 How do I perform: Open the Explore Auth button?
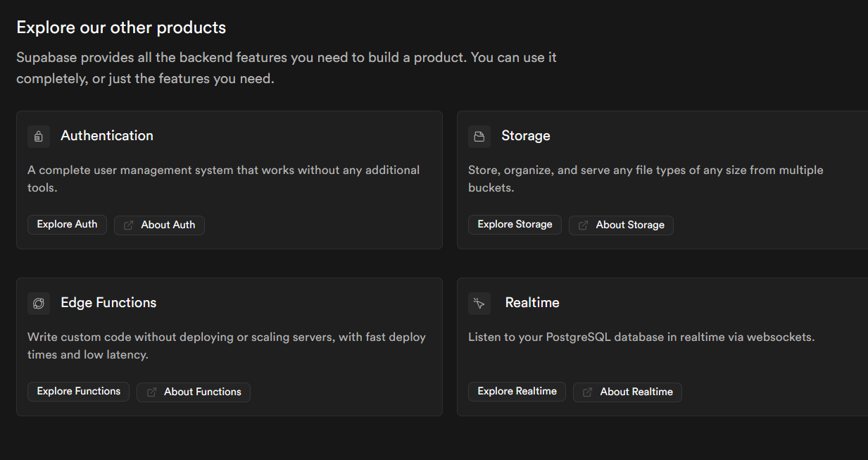(x=67, y=225)
